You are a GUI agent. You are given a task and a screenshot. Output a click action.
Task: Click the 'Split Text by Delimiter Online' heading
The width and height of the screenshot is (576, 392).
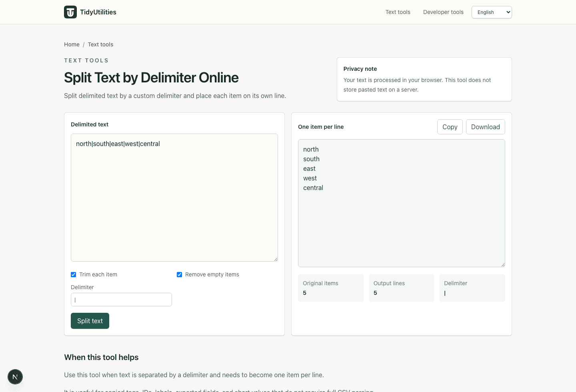coord(151,78)
